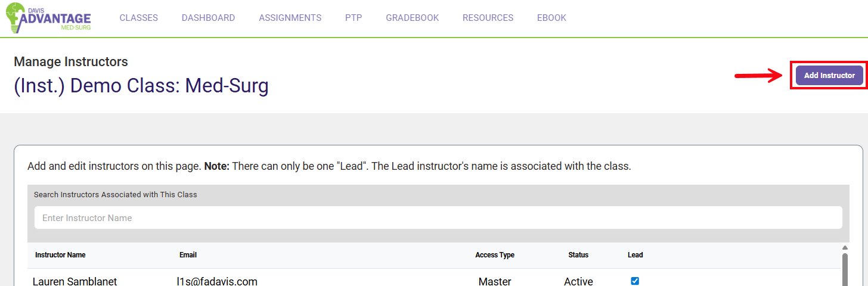Click the Enter Instructor Name search field
The width and height of the screenshot is (868, 286).
pos(438,218)
